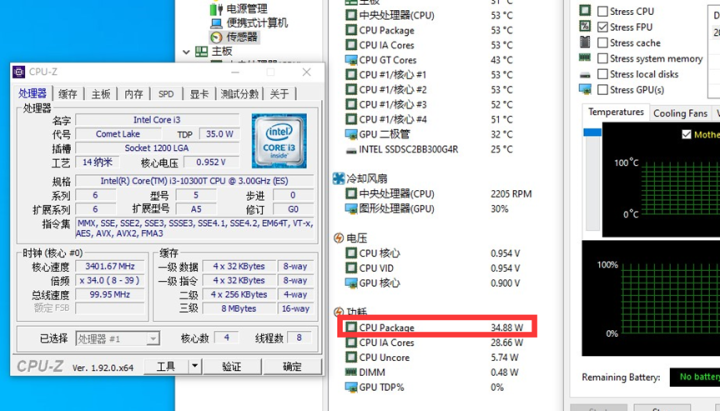This screenshot has width=720, height=411.
Task: Click the 确定 OK button in CPU-Z
Action: [292, 366]
